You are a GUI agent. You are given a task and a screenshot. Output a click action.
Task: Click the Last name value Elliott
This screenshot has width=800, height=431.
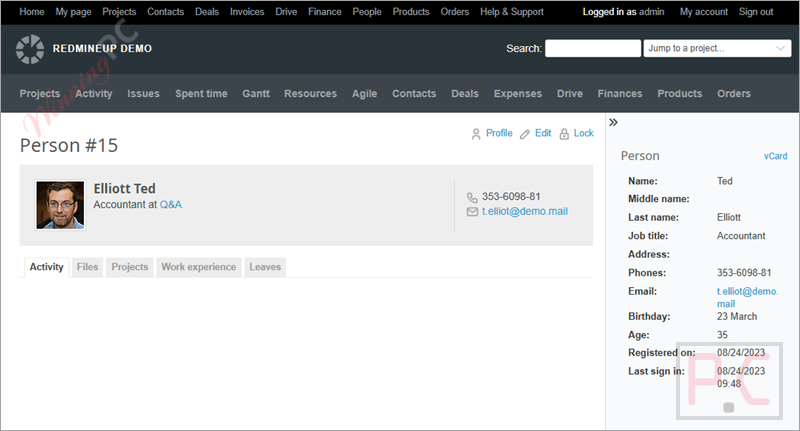pyautogui.click(x=729, y=217)
